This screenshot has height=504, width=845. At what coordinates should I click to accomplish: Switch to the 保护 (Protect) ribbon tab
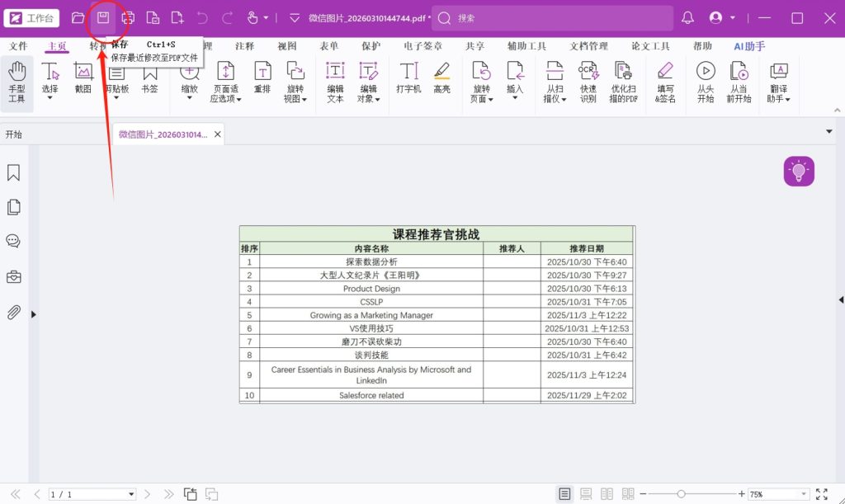371,46
